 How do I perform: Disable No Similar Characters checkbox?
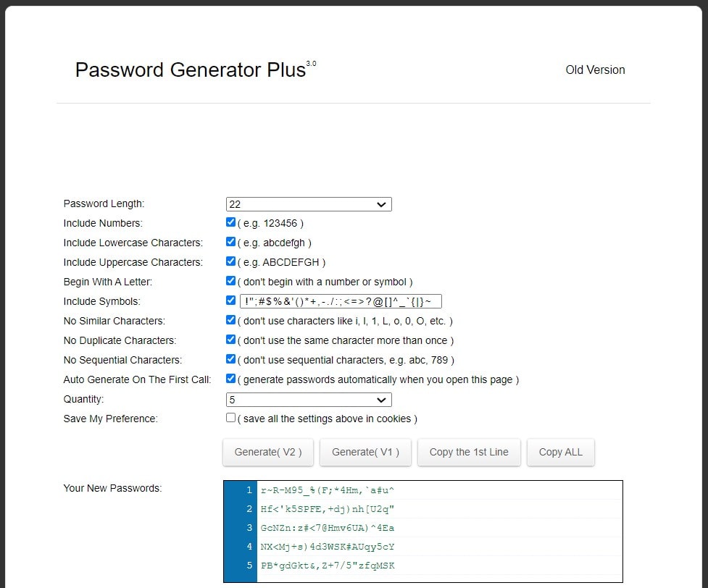point(230,320)
